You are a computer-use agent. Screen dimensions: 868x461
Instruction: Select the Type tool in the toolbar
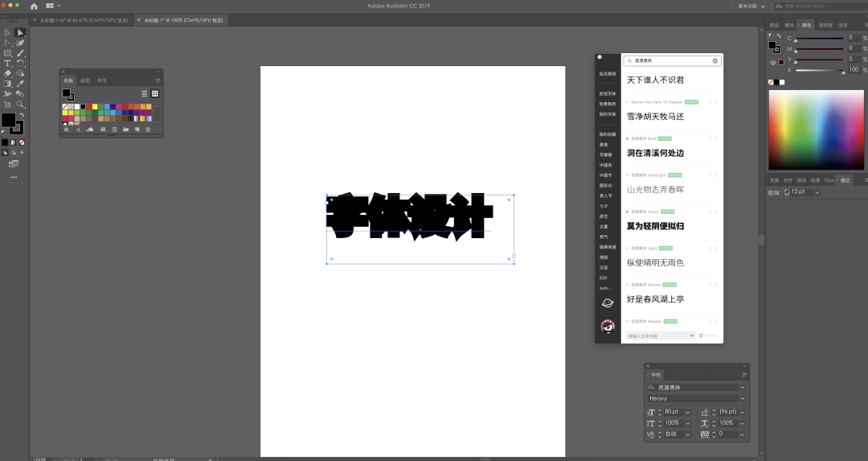tap(7, 63)
